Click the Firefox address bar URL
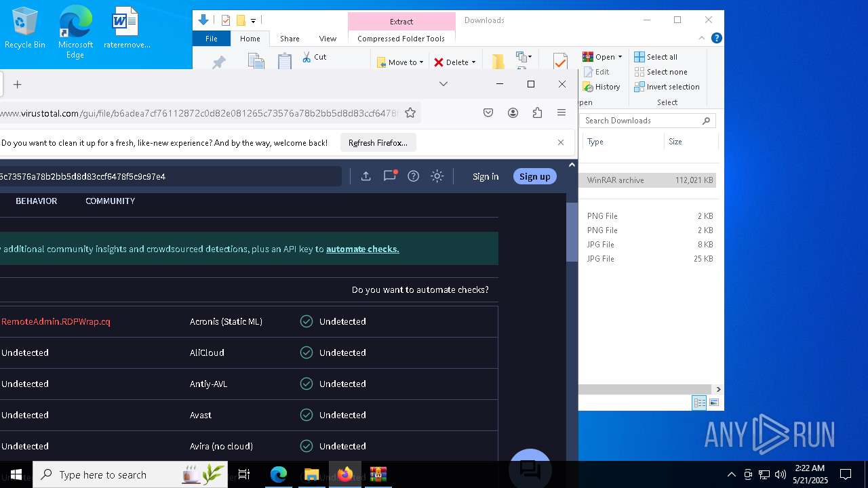868x488 pixels. [x=199, y=113]
